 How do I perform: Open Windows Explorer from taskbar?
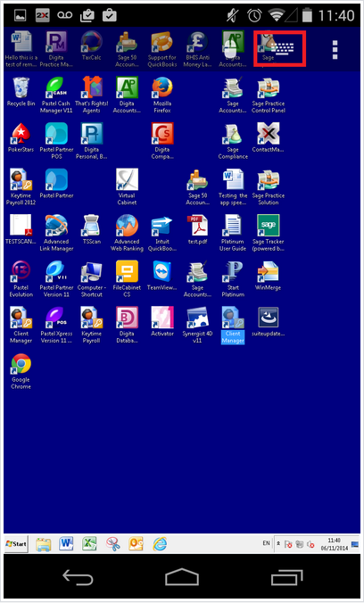click(43, 544)
